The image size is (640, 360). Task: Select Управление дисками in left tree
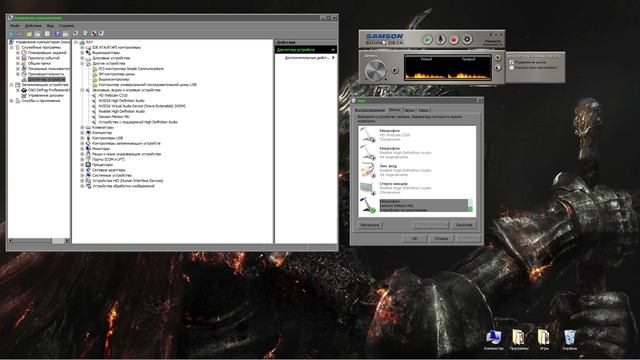[46, 95]
